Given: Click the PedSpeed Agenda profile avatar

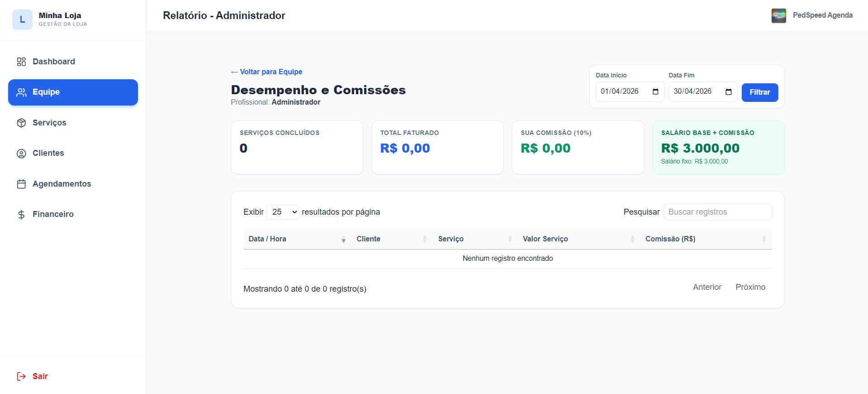Looking at the screenshot, I should point(778,15).
